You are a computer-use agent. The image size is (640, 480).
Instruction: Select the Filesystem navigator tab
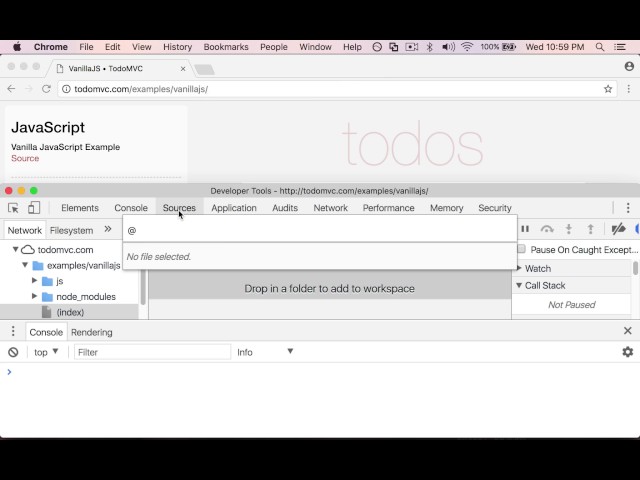point(71,230)
